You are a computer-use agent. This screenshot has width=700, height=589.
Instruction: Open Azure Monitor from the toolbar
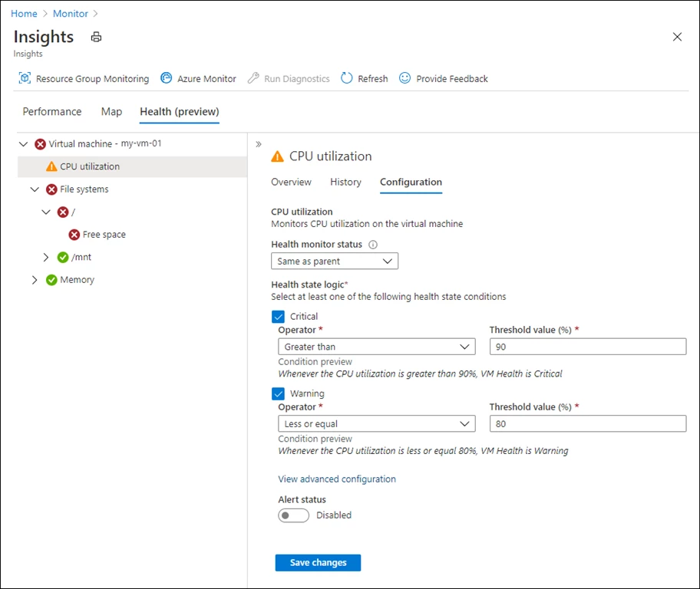click(198, 79)
